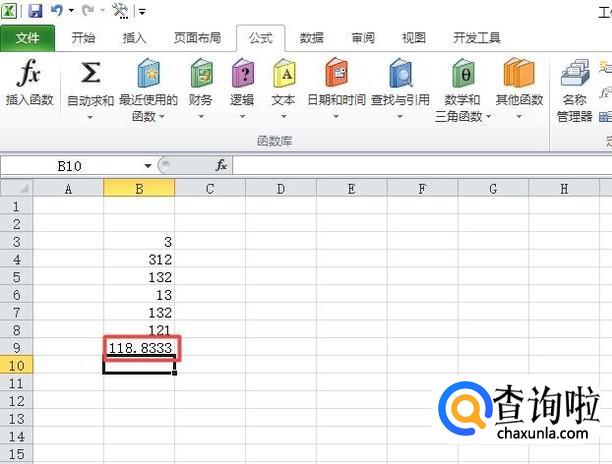
Task: Expand the 自动求和 dropdown arrow
Action: (90, 117)
